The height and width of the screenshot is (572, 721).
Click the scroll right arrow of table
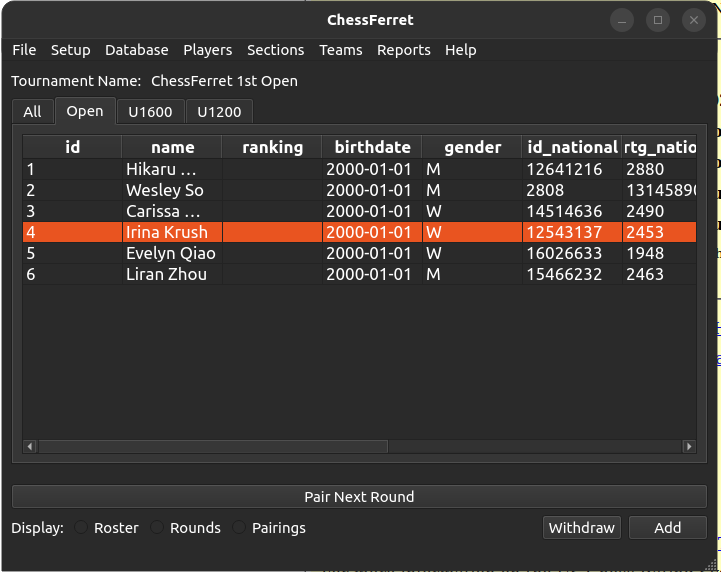point(689,446)
